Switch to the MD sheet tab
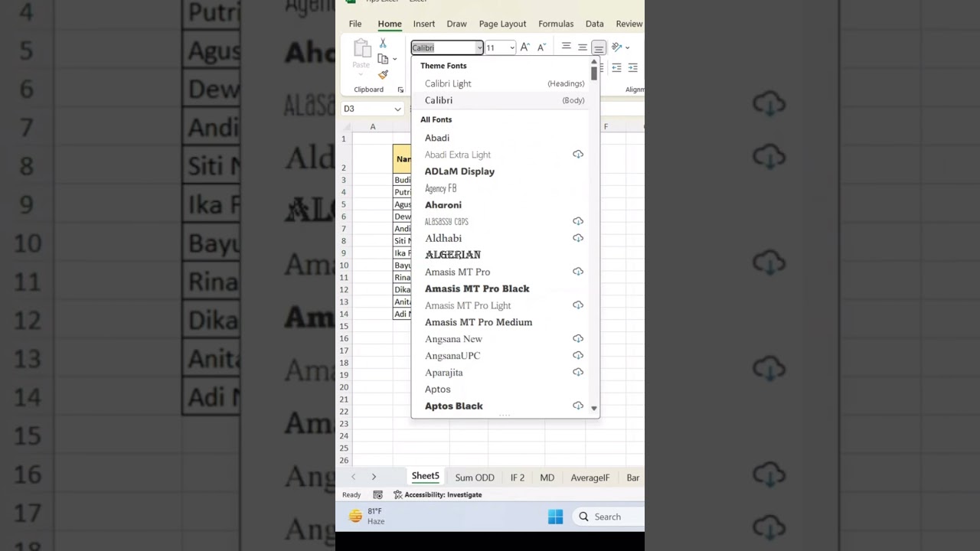980x551 pixels. click(547, 478)
